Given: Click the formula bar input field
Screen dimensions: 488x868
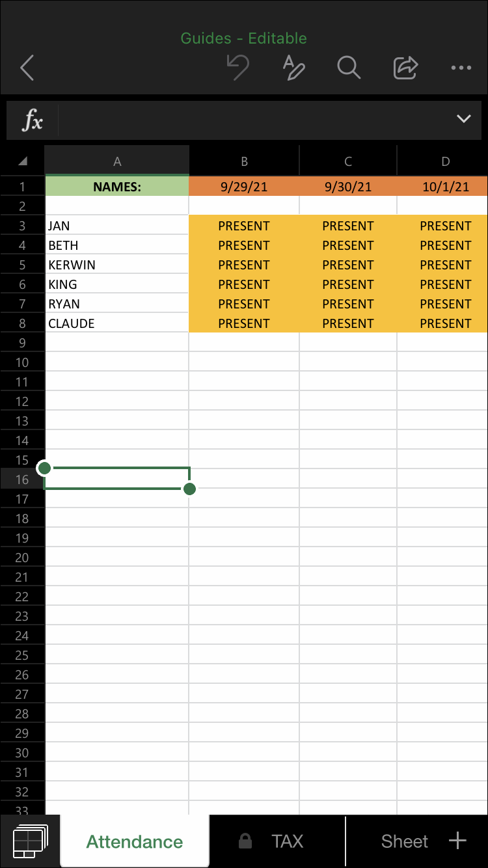Looking at the screenshot, I should [x=254, y=120].
